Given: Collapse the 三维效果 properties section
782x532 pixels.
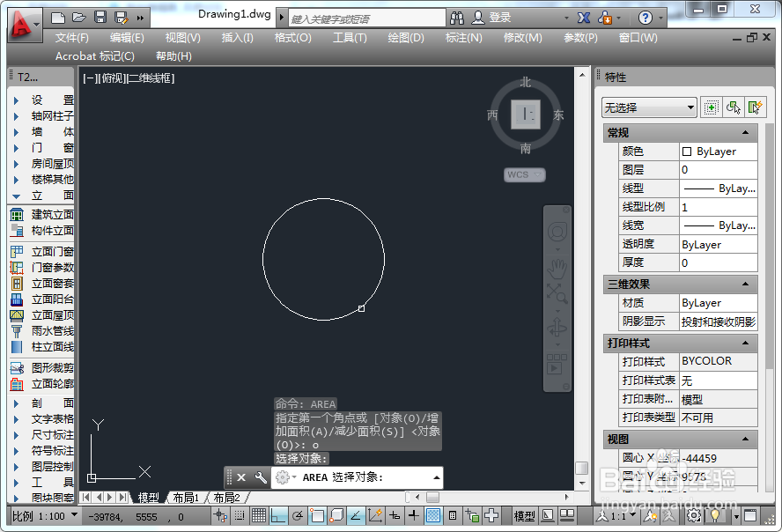Looking at the screenshot, I should [x=745, y=284].
